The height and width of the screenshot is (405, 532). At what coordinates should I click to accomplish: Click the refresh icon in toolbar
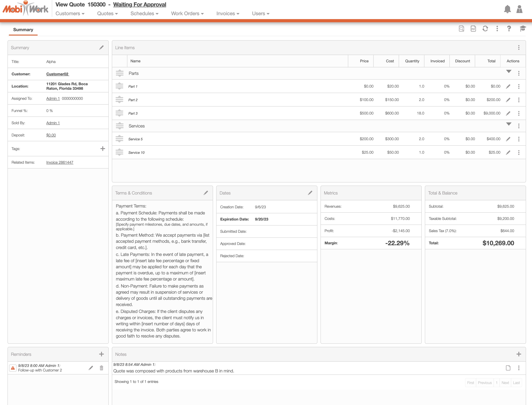(485, 29)
